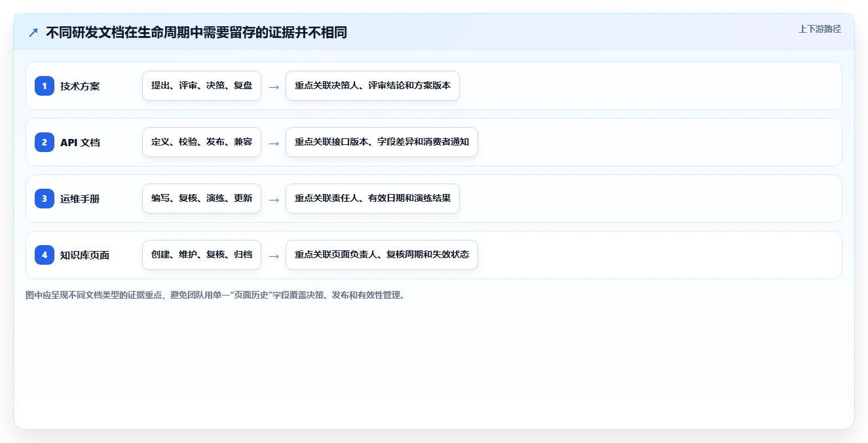Click the number 3 badge for 运维手册
Viewport: 868px width, 443px height.
pyautogui.click(x=45, y=199)
